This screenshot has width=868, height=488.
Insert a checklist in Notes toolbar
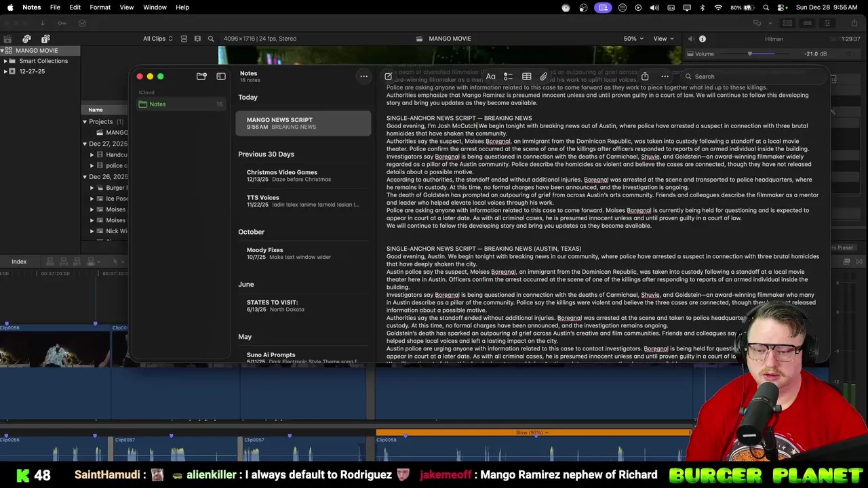pyautogui.click(x=508, y=77)
